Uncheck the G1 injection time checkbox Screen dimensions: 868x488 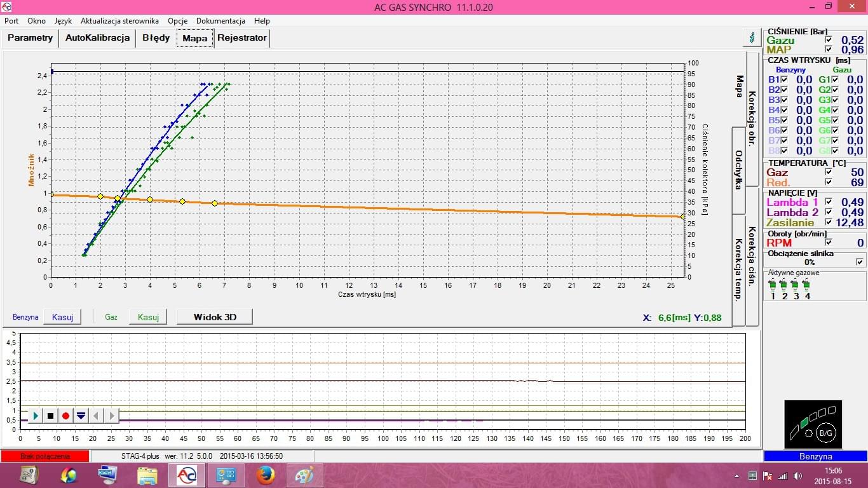(835, 79)
